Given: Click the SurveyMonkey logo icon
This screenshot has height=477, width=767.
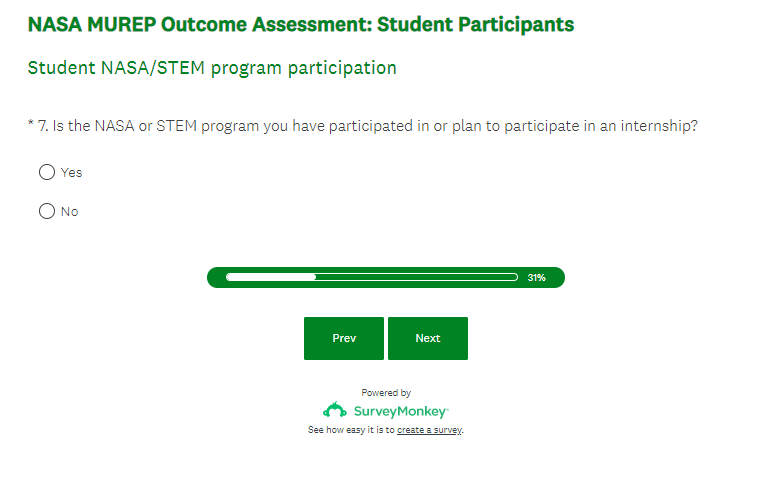Looking at the screenshot, I should [334, 410].
